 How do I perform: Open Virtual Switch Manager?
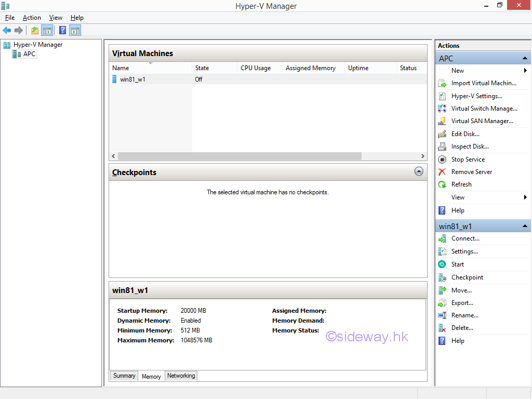(484, 109)
